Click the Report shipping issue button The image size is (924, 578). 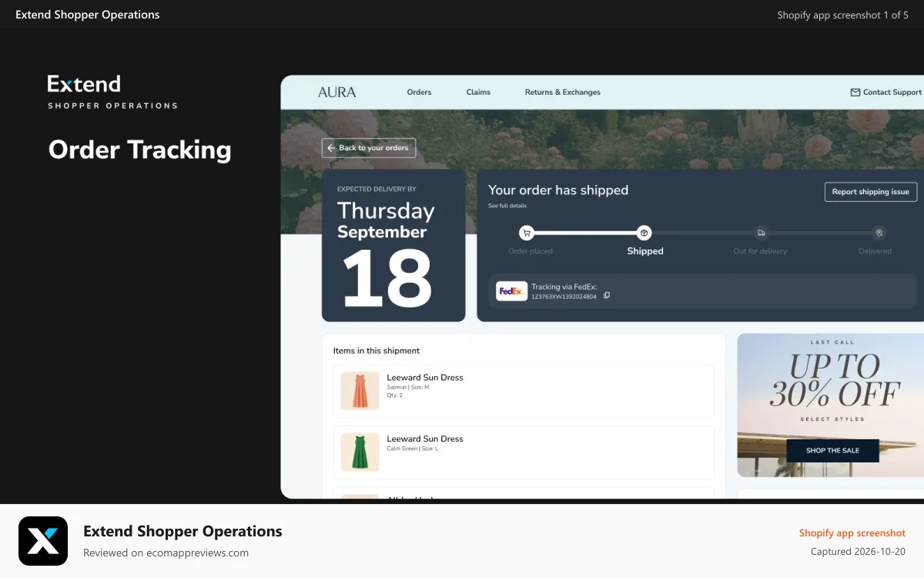point(870,192)
